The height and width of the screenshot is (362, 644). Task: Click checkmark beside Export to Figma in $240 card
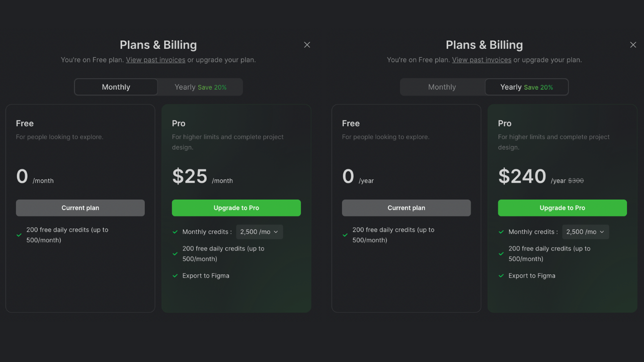[x=501, y=276]
